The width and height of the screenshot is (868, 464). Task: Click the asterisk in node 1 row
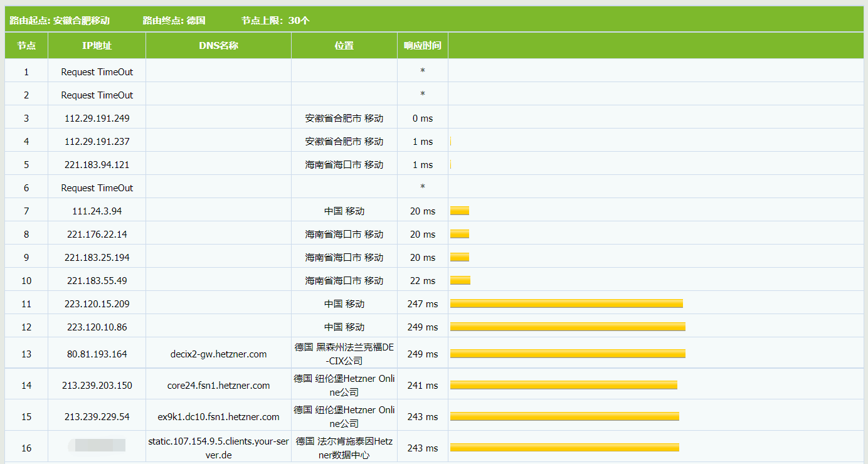pyautogui.click(x=423, y=71)
